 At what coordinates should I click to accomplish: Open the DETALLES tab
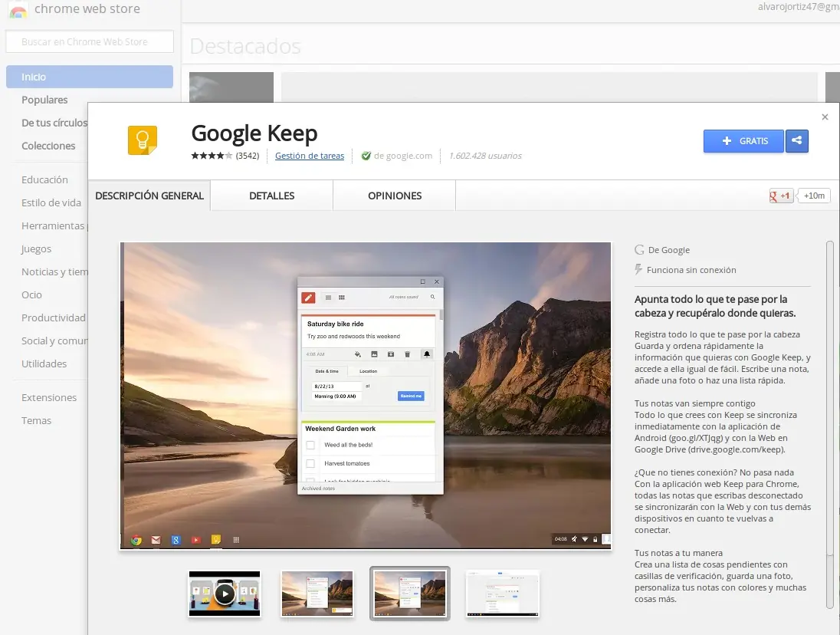[x=271, y=196]
